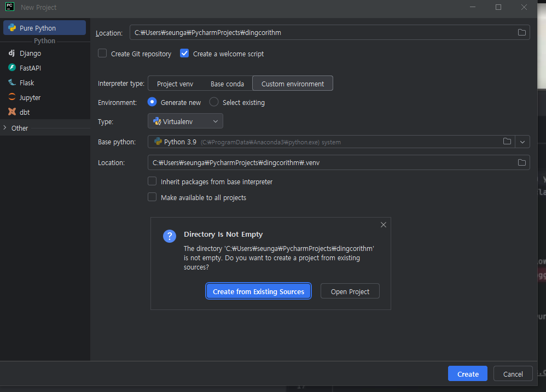Browse for a base python executable
The height and width of the screenshot is (392, 546).
coord(507,141)
